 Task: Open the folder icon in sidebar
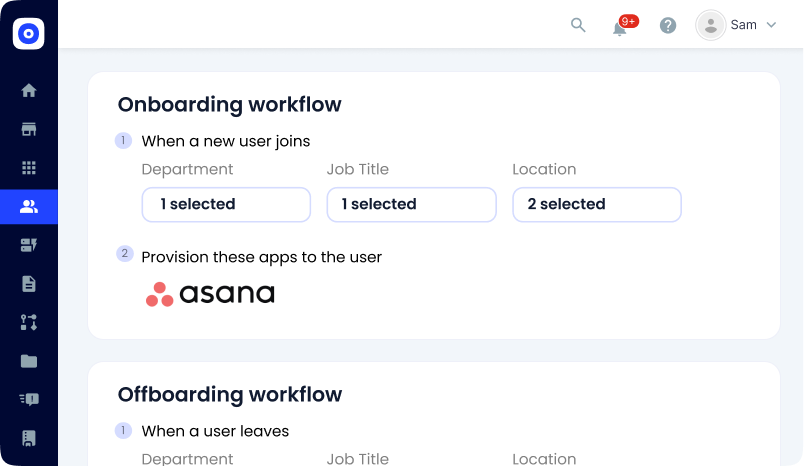[29, 361]
